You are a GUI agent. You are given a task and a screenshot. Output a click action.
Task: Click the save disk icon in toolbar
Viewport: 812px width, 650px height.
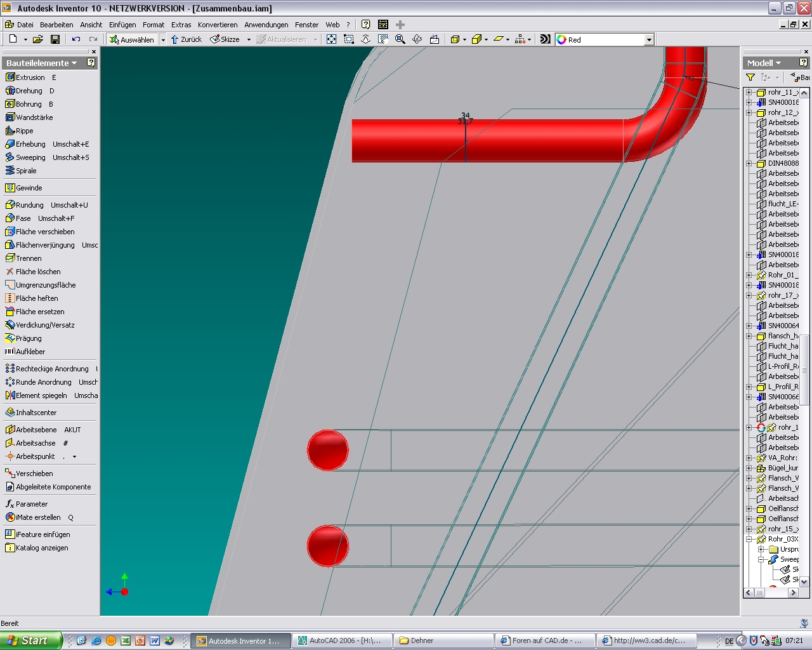point(55,39)
